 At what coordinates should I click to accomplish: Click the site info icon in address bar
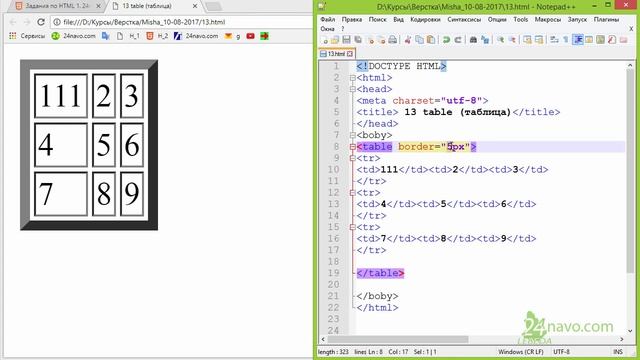(57, 22)
